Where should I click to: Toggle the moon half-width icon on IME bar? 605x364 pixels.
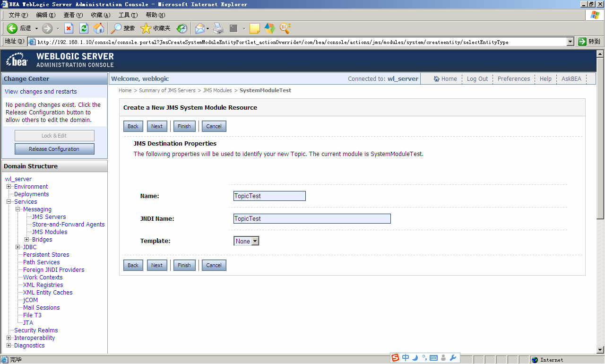coord(415,358)
